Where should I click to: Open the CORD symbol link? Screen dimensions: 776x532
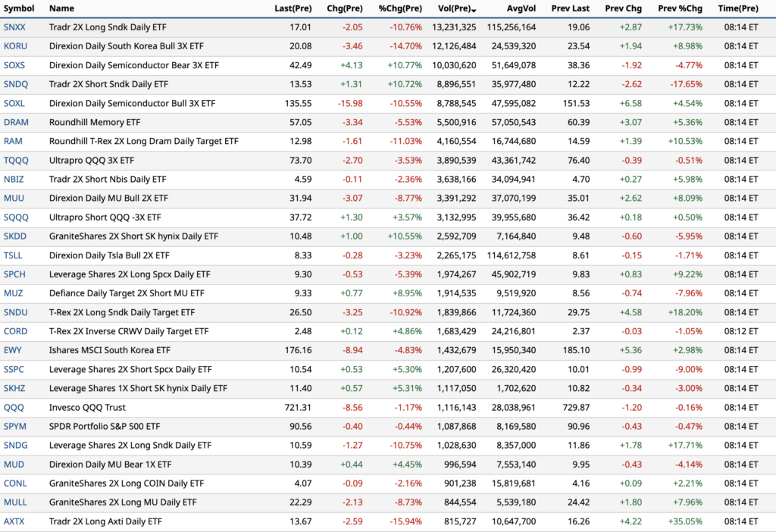point(15,331)
